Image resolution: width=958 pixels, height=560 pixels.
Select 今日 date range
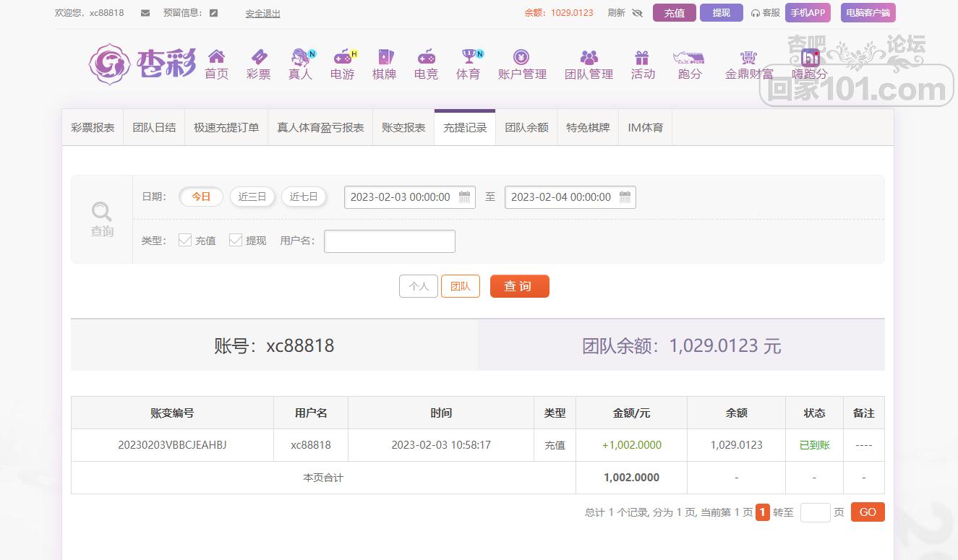coord(201,197)
